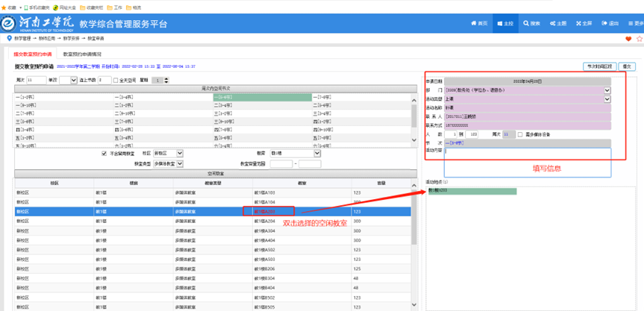644x311 pixels.
Task: Open the 教室类型 dropdown
Action: [x=179, y=163]
